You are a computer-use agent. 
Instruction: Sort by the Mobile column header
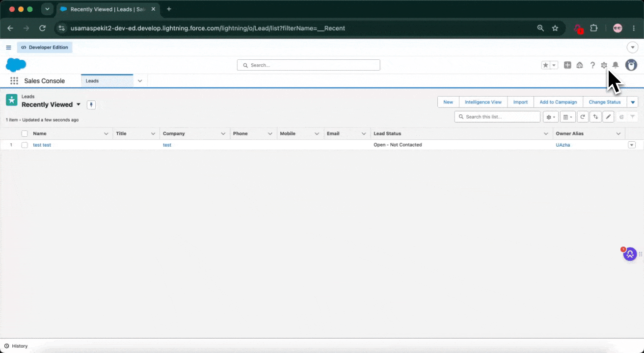coord(288,133)
